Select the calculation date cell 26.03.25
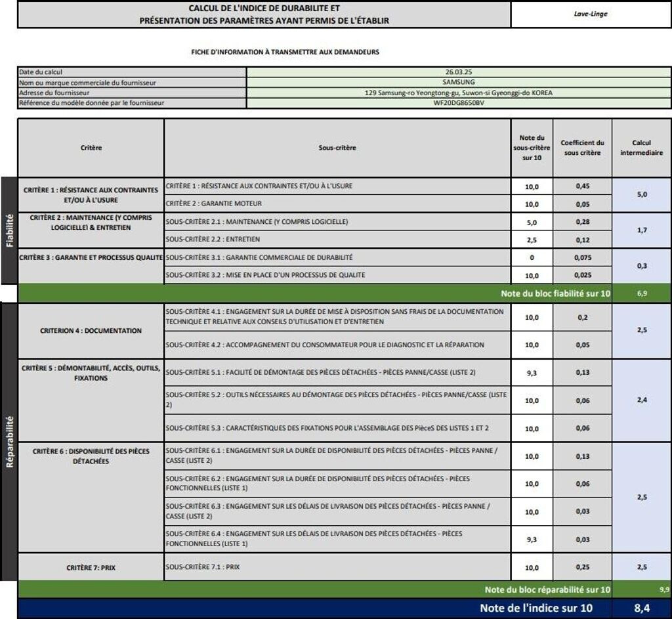This screenshot has width=672, height=619. click(x=458, y=72)
